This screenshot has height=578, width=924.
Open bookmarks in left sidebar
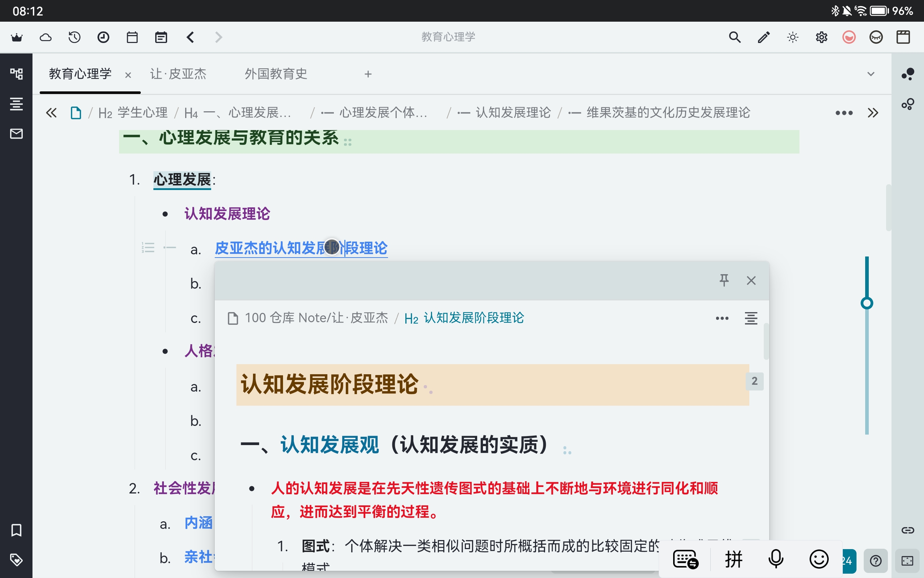point(16,530)
